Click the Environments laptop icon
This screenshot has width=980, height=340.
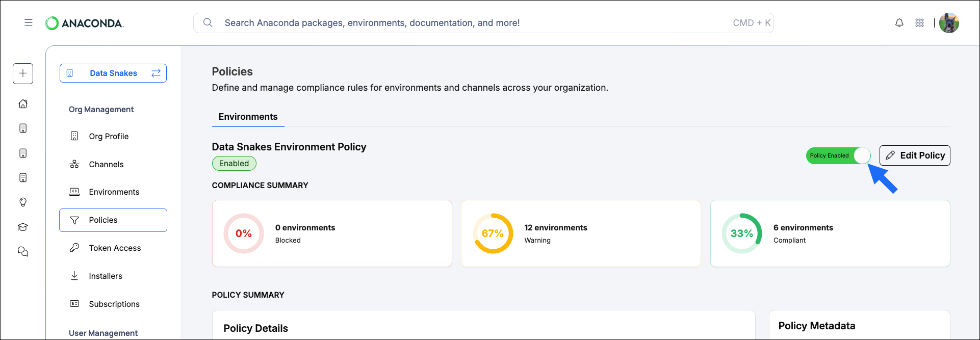[74, 192]
